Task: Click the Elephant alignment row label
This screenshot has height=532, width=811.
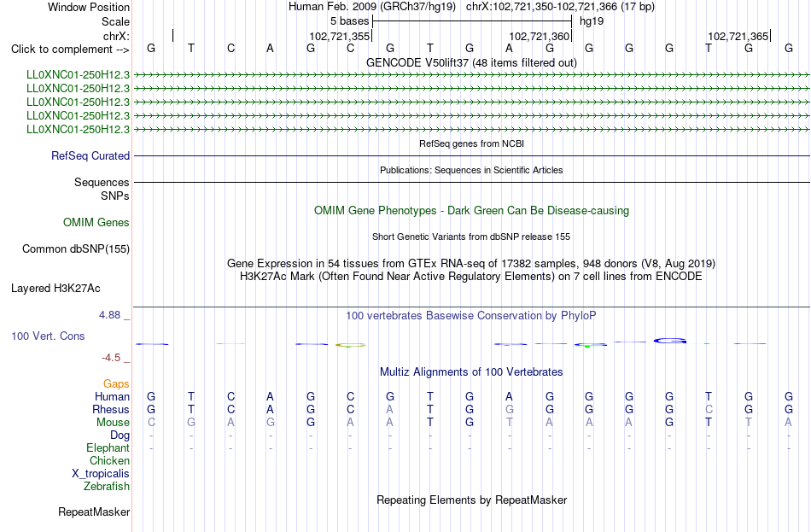Action: 108,447
